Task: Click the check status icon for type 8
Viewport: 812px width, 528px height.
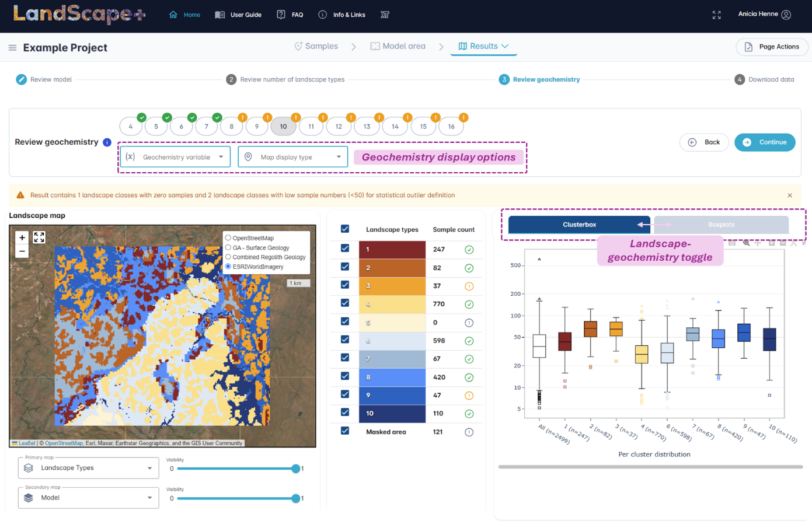Action: point(469,377)
